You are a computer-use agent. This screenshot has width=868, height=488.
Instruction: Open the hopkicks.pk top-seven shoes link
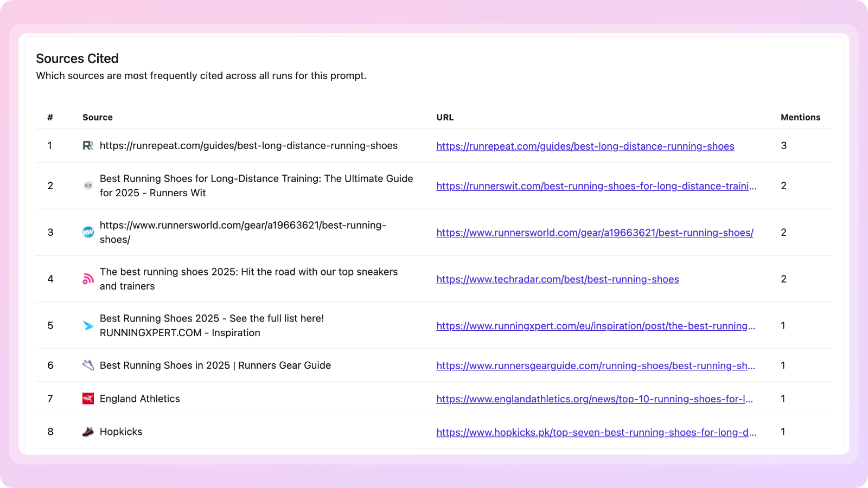(x=596, y=433)
